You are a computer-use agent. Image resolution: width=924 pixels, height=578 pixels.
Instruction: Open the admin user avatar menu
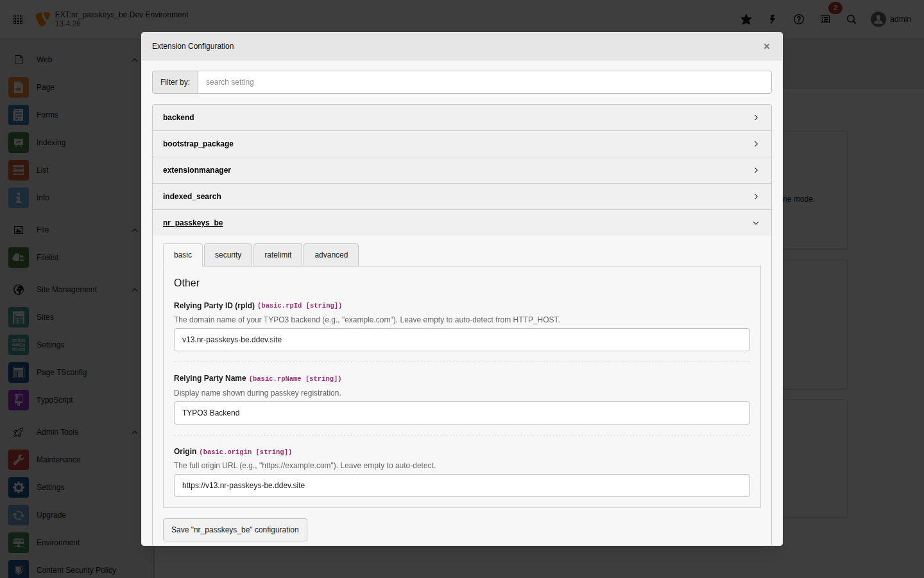point(891,19)
